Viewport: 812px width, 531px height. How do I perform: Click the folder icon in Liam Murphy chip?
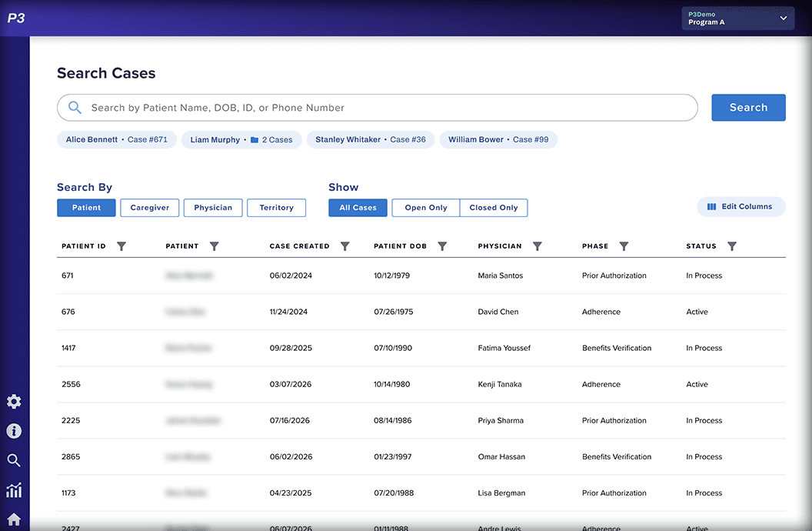255,140
